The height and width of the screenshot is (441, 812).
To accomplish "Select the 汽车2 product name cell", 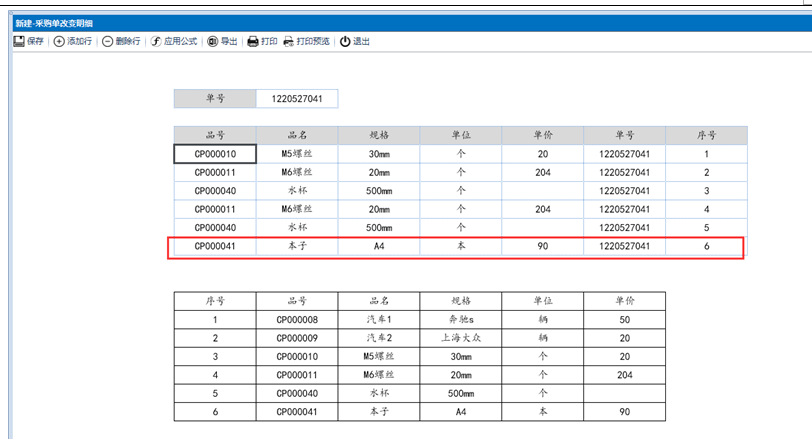I will point(379,338).
